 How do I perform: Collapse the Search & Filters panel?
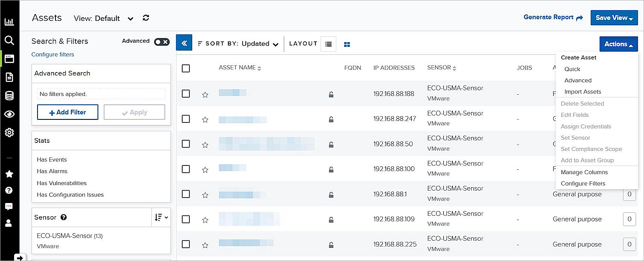184,43
